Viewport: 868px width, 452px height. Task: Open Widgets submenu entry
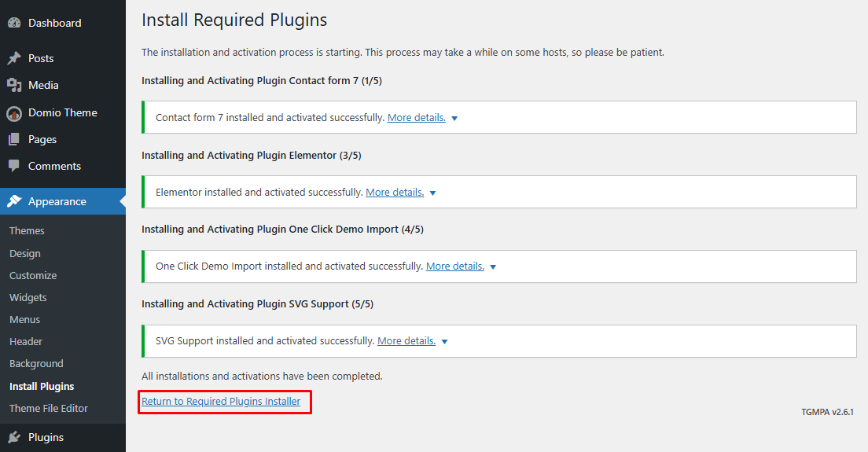click(x=28, y=298)
